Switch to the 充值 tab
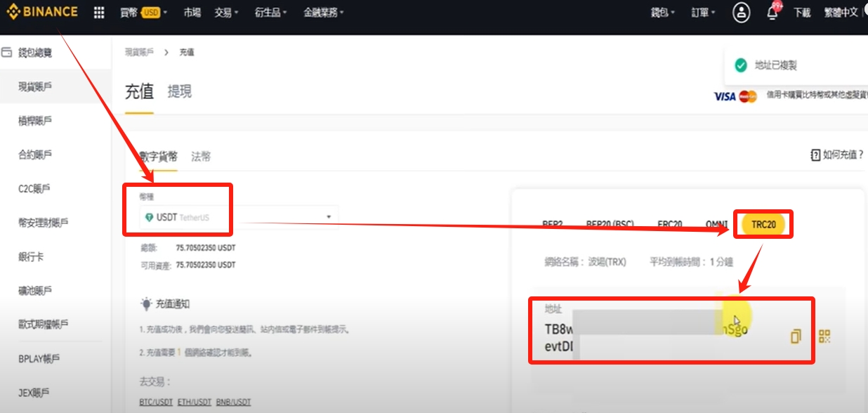The width and height of the screenshot is (868, 413). (x=139, y=92)
